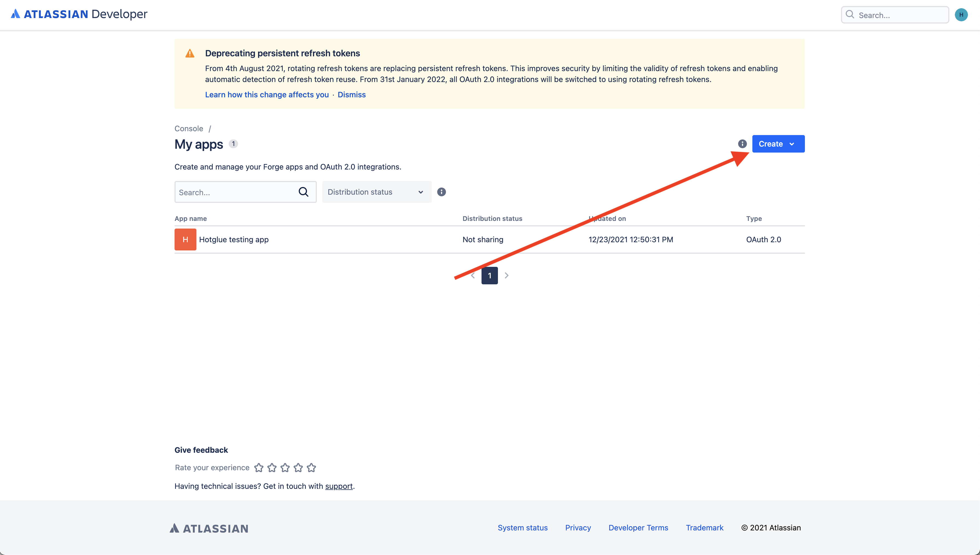This screenshot has width=980, height=555.
Task: Click the Atlassian Developer logo
Action: coord(79,14)
